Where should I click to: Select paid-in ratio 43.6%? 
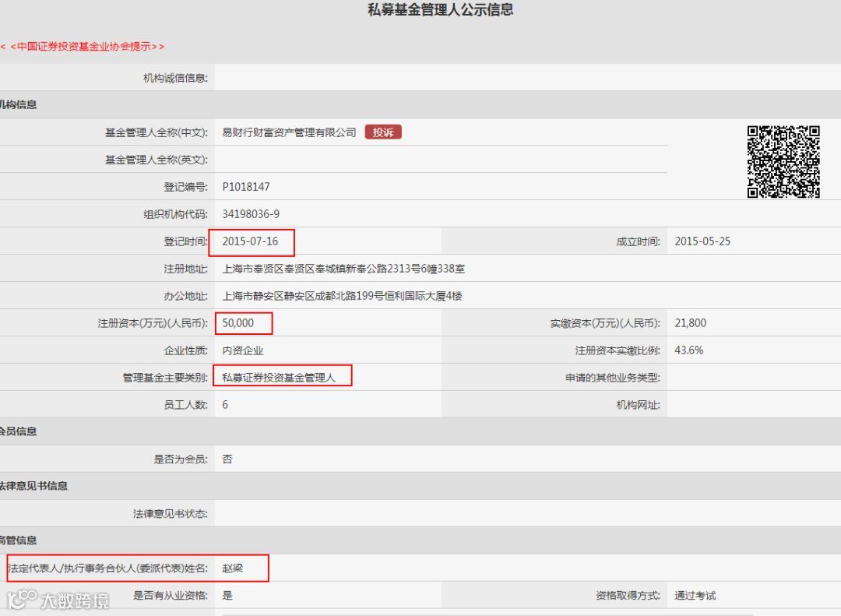688,350
